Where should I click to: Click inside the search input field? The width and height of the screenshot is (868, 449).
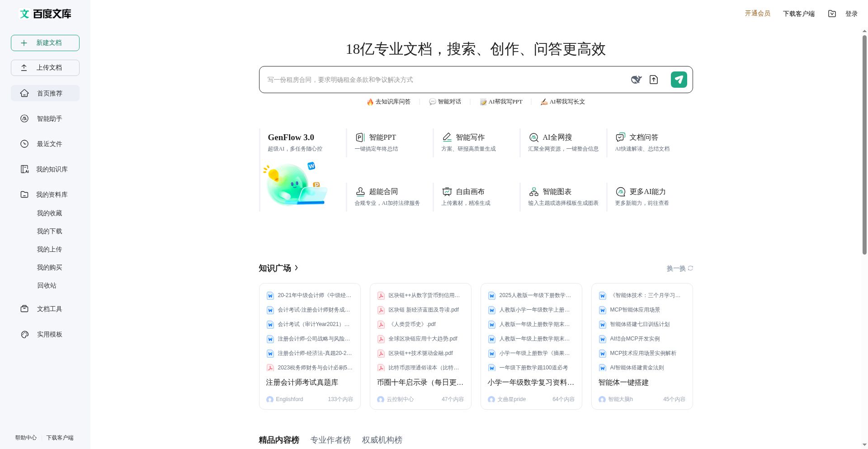click(429, 80)
